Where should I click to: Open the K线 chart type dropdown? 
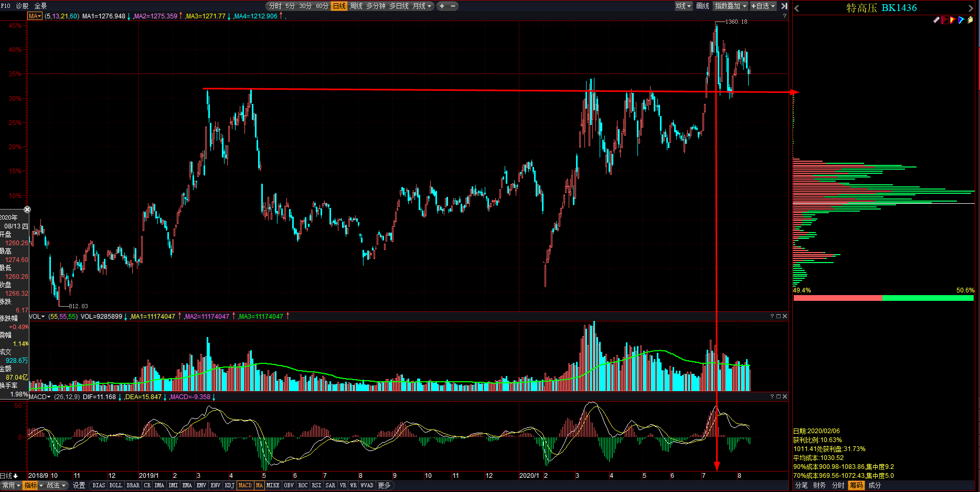[x=683, y=6]
